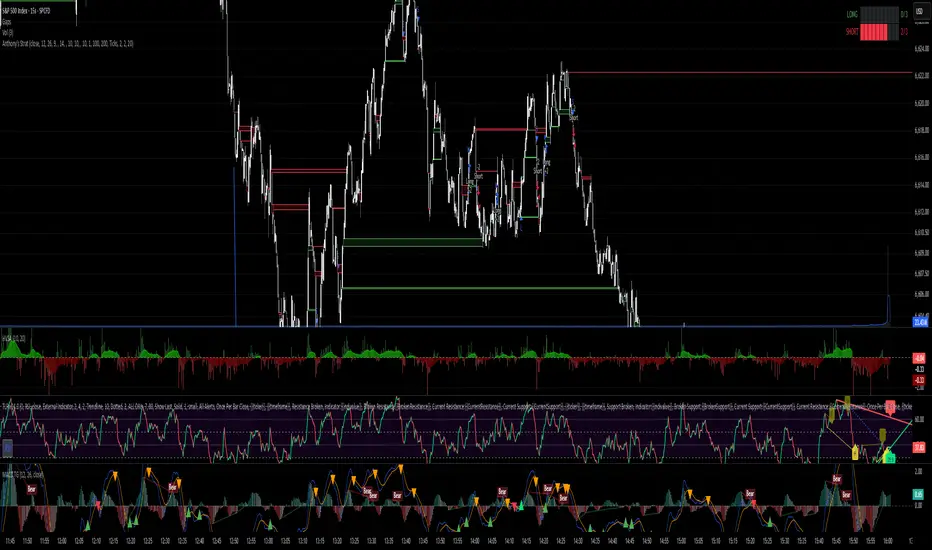This screenshot has height=550, width=932.
Task: Open the USD currency selector
Action: (x=920, y=12)
